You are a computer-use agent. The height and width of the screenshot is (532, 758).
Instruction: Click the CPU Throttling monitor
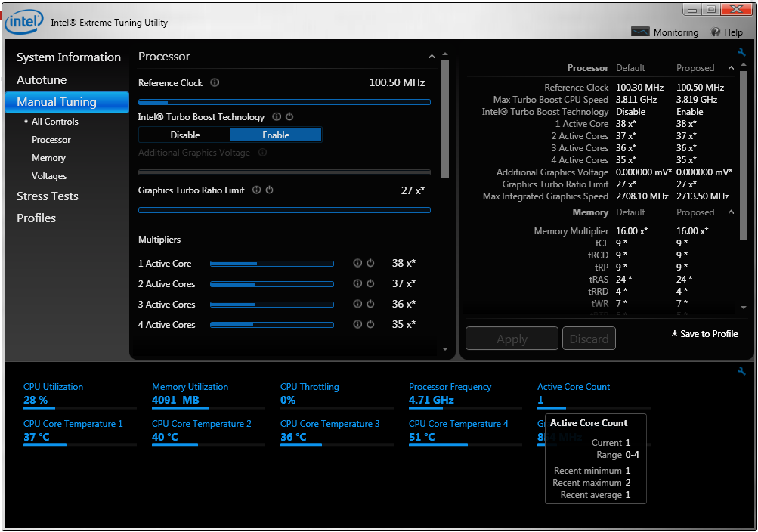tap(337, 395)
